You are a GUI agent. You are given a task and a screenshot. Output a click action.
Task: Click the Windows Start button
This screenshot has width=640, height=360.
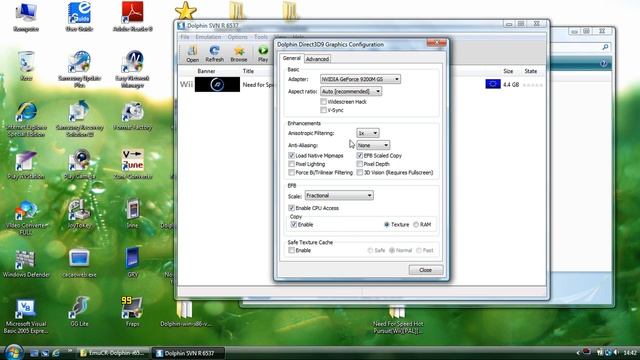13,352
